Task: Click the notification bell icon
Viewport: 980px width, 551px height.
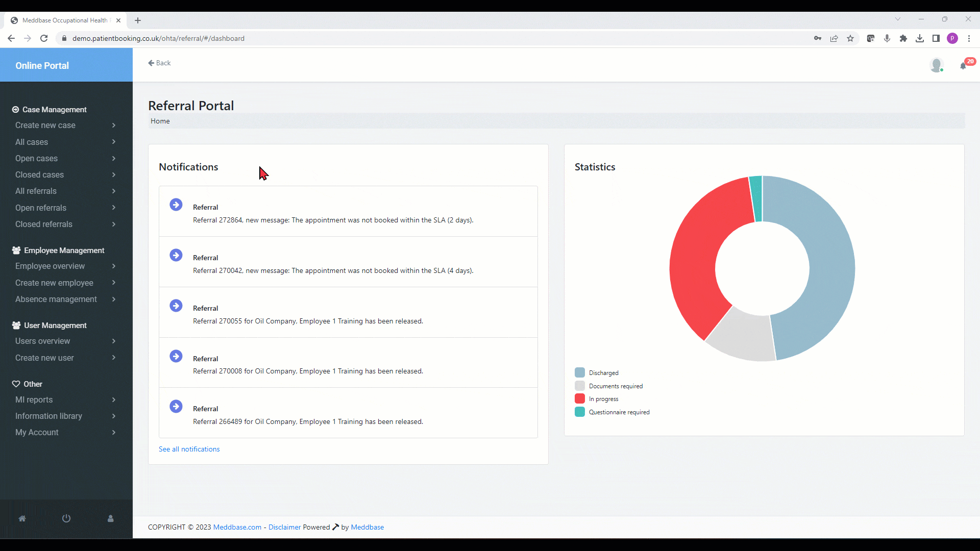Action: [963, 66]
